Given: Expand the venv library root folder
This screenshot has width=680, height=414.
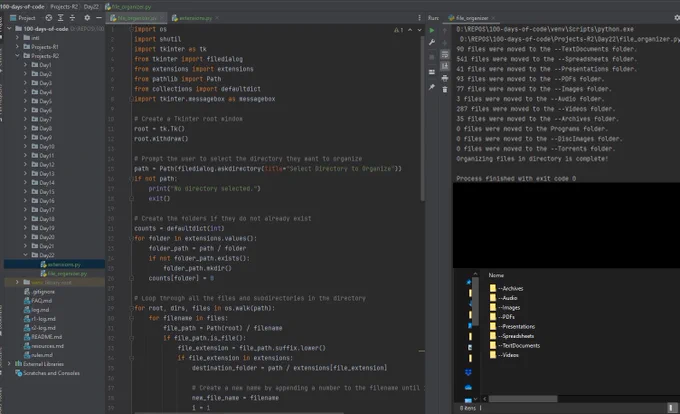Looking at the screenshot, I should 17,282.
